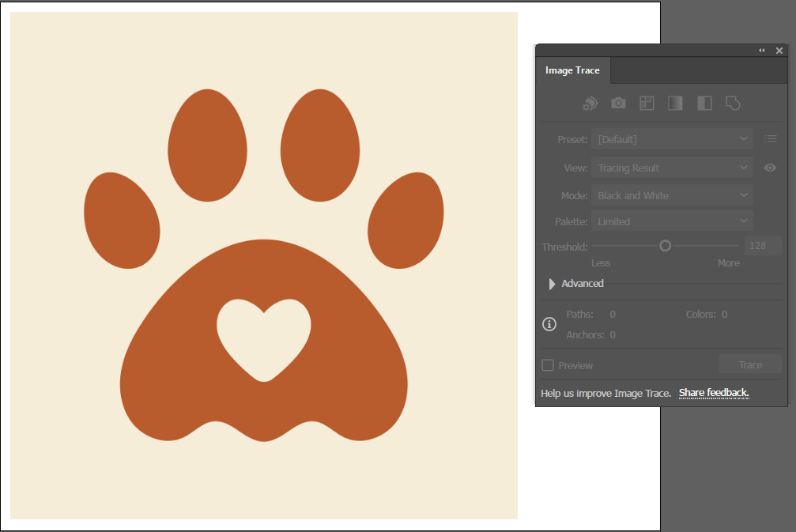796x532 pixels.
Task: Enable the Preview checkbox
Action: click(x=548, y=365)
